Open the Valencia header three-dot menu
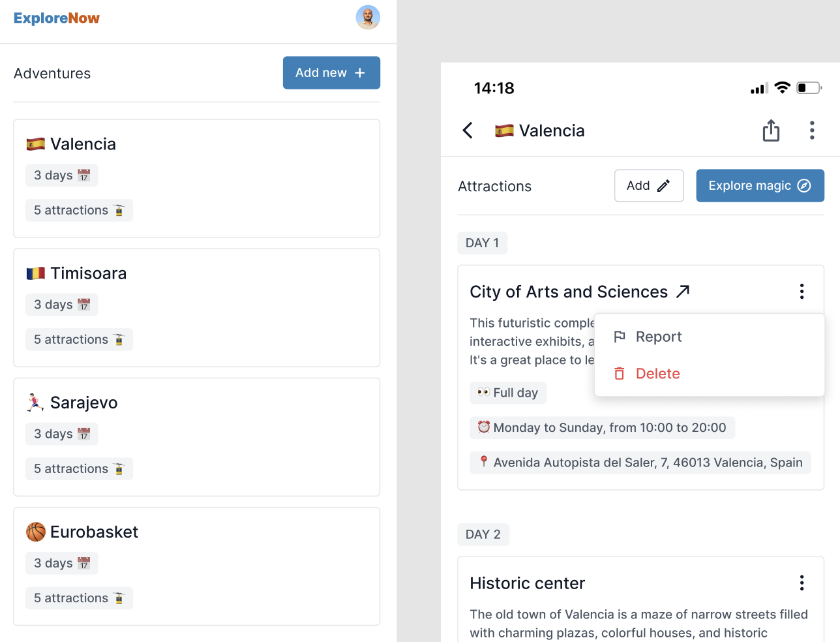This screenshot has width=840, height=642. point(811,130)
